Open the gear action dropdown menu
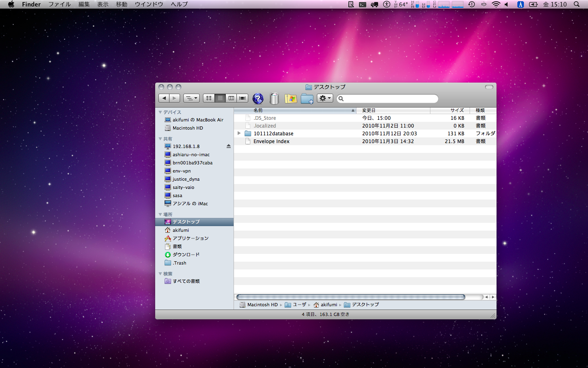 [325, 98]
